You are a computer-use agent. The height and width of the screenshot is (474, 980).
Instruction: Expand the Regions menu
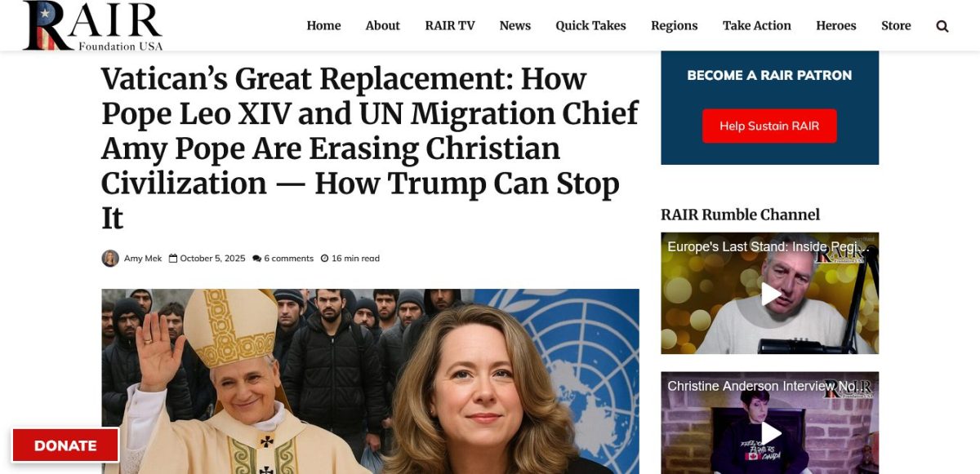click(675, 25)
